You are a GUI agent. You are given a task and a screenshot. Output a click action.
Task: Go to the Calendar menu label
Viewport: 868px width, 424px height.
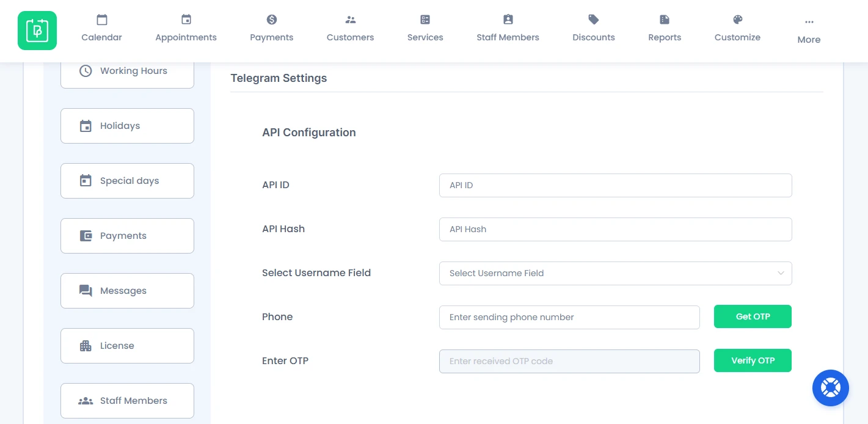tap(102, 37)
